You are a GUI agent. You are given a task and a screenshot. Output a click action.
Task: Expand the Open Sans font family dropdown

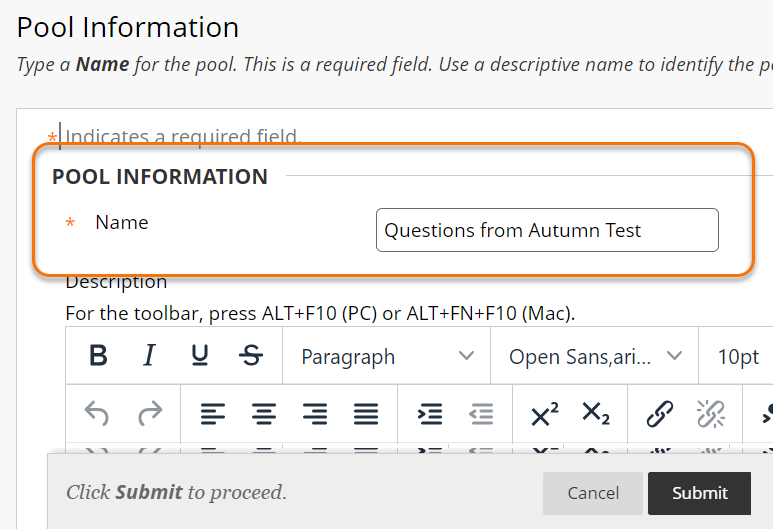[x=595, y=357]
